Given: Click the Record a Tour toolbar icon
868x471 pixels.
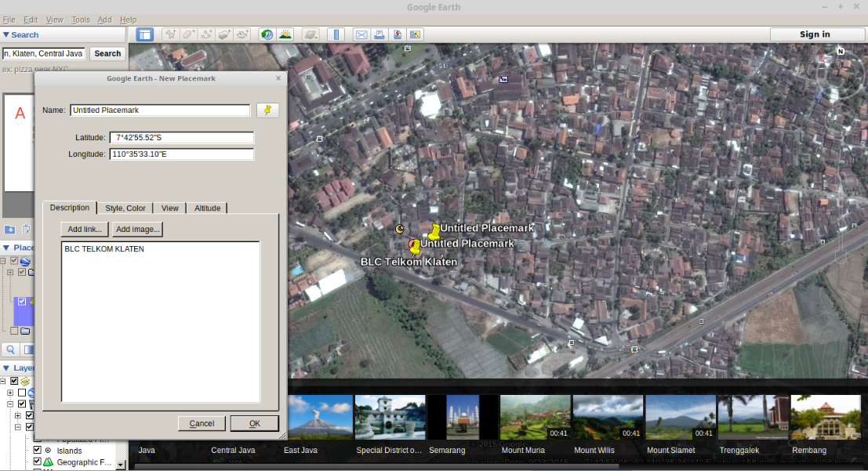Looking at the screenshot, I should 242,34.
